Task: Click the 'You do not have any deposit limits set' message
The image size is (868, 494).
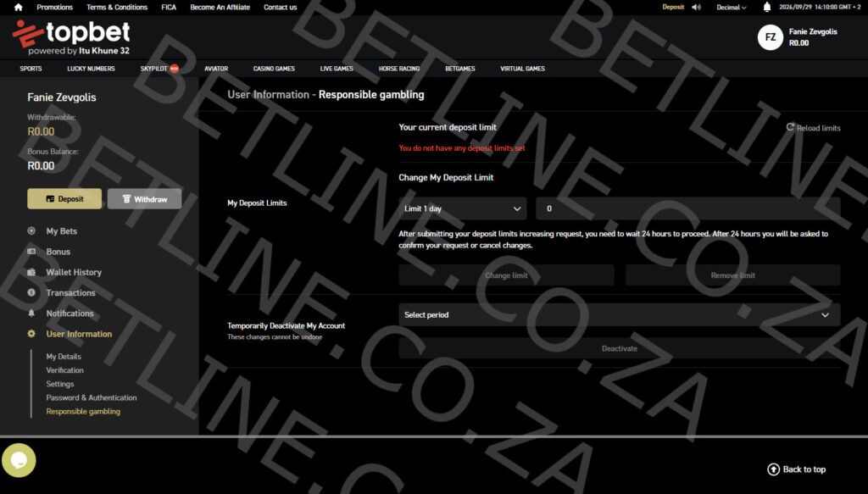Action: [462, 147]
